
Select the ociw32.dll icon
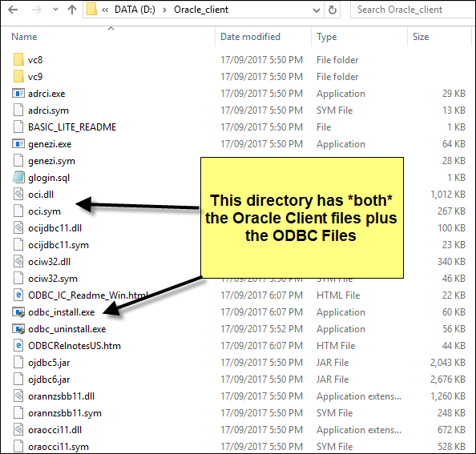(x=18, y=261)
